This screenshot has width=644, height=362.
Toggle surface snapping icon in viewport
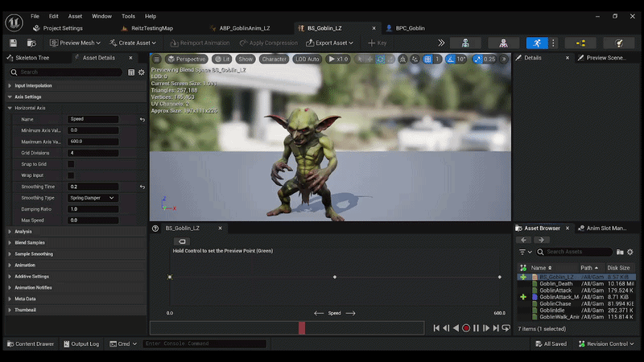[x=415, y=59]
